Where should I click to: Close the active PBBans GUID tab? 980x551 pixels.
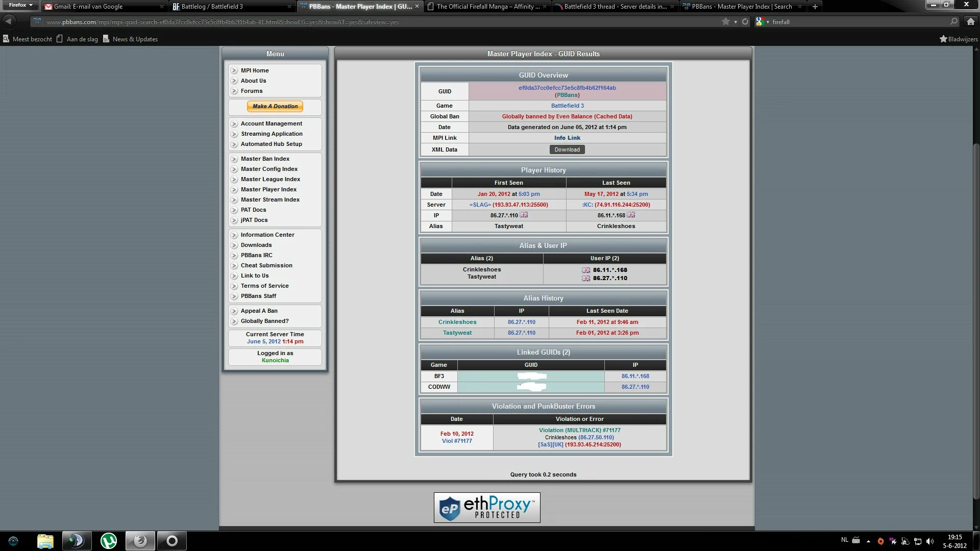tap(417, 6)
